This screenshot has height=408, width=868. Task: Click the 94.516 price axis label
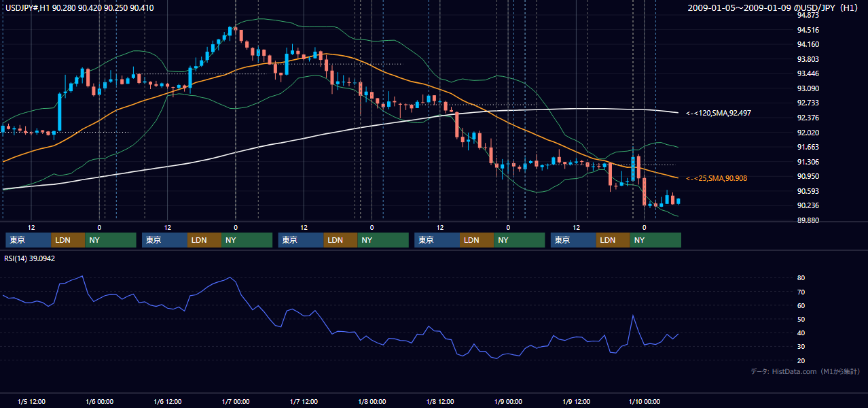[x=810, y=30]
